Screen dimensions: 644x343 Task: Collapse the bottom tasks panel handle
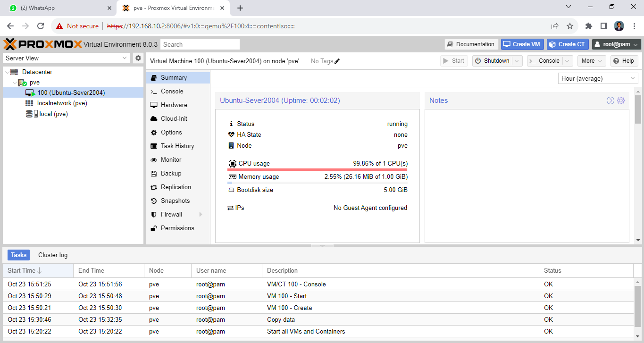(x=322, y=246)
